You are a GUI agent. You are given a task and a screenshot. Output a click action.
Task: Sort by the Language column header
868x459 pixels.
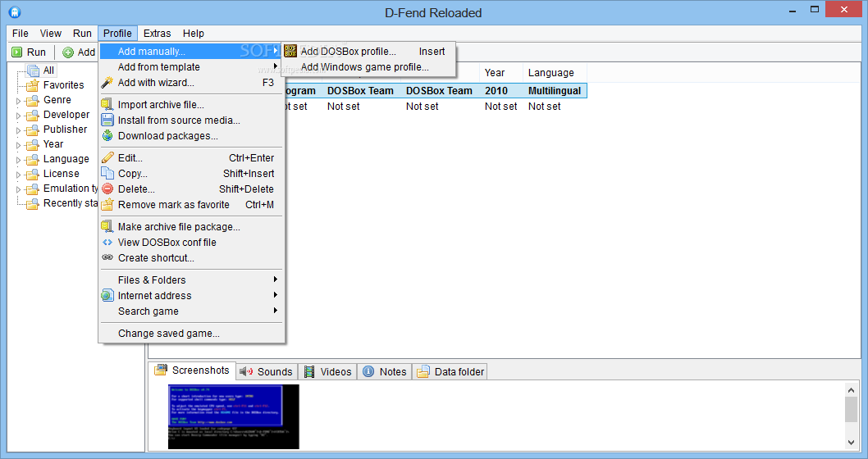555,73
